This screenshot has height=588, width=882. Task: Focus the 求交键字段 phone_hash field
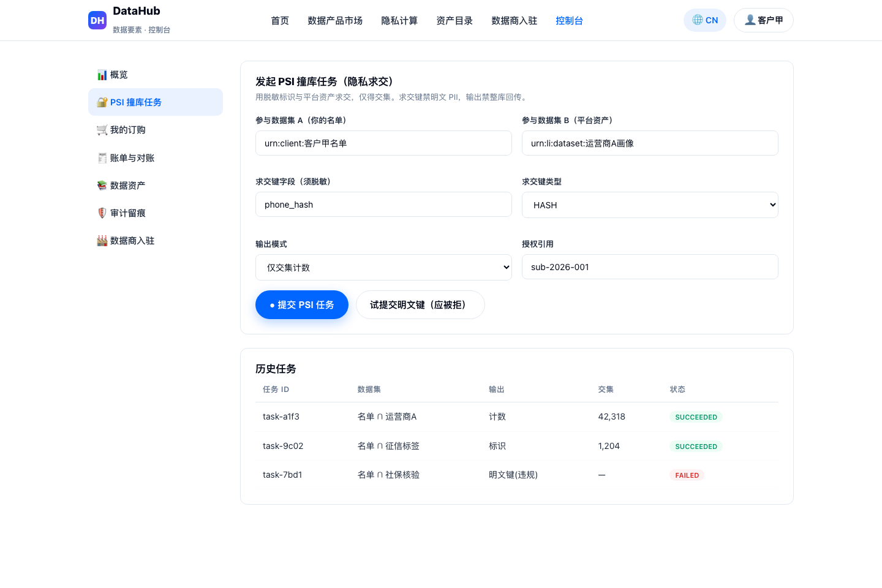pos(383,204)
